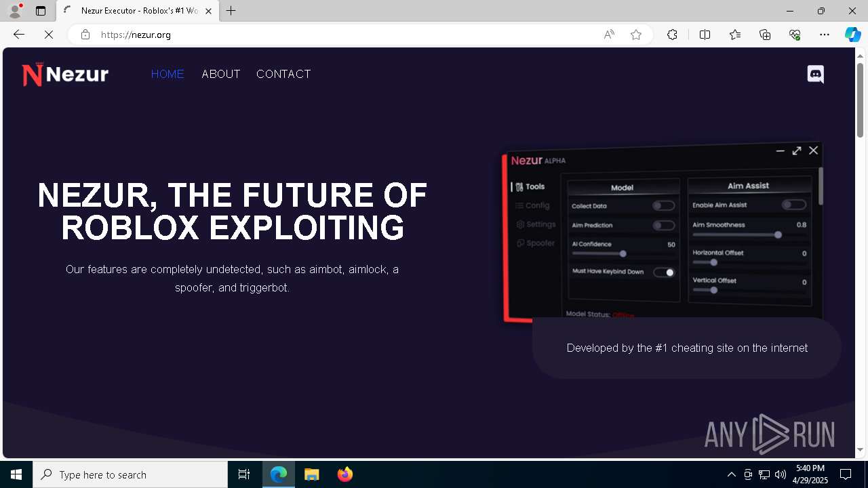Open the notification center icon
This screenshot has height=488, width=868.
click(x=846, y=474)
